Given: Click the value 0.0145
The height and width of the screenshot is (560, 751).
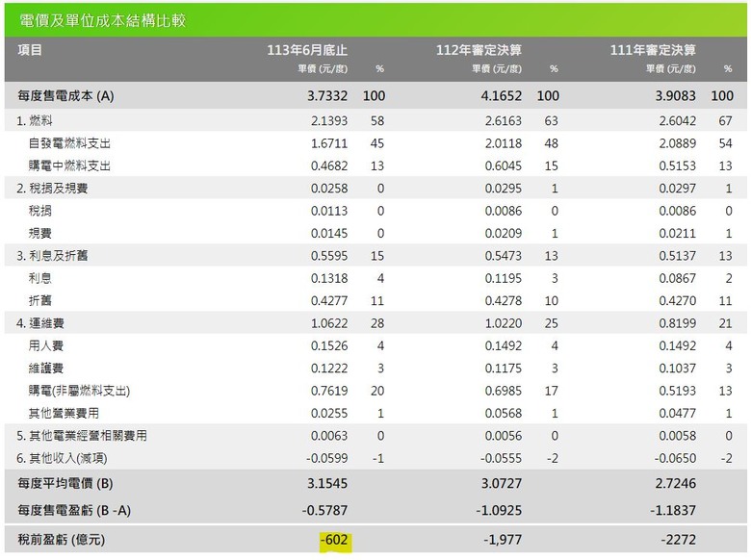Looking at the screenshot, I should pyautogui.click(x=329, y=233).
